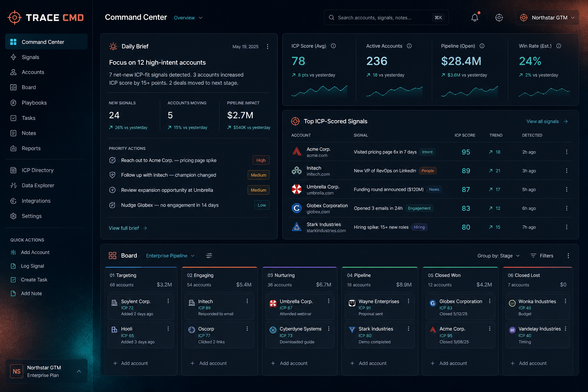Click Pipeline (Open) info icon

(482, 46)
